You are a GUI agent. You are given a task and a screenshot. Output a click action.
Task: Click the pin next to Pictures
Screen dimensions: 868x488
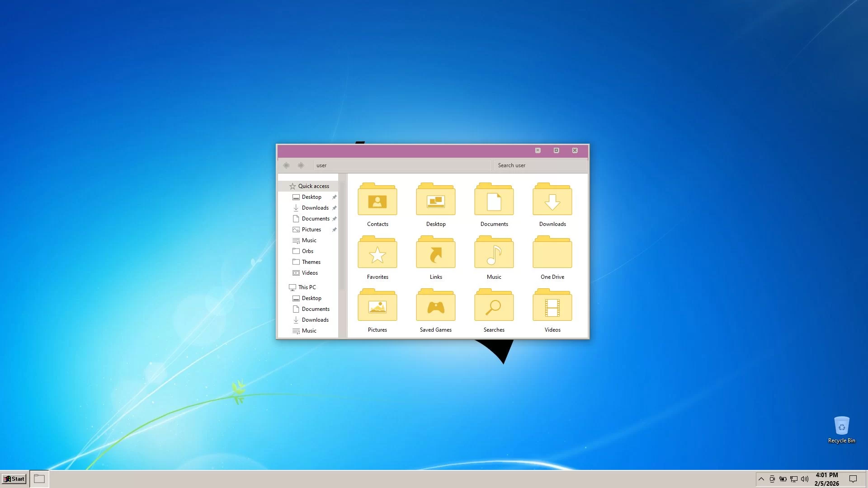pyautogui.click(x=335, y=230)
